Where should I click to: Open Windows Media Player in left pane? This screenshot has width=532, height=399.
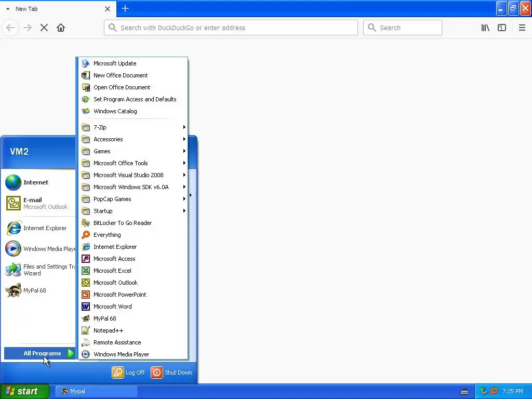tap(40, 249)
